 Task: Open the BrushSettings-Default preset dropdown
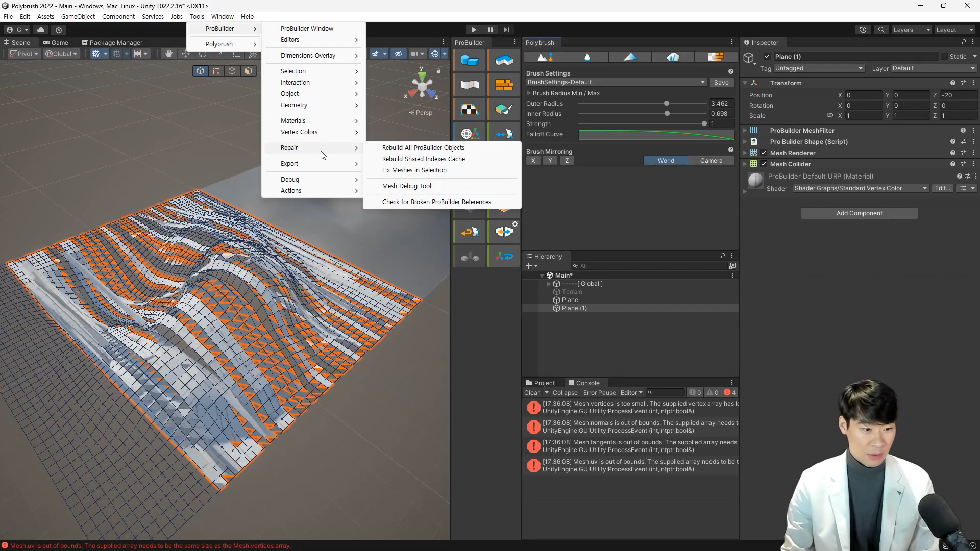click(x=616, y=82)
